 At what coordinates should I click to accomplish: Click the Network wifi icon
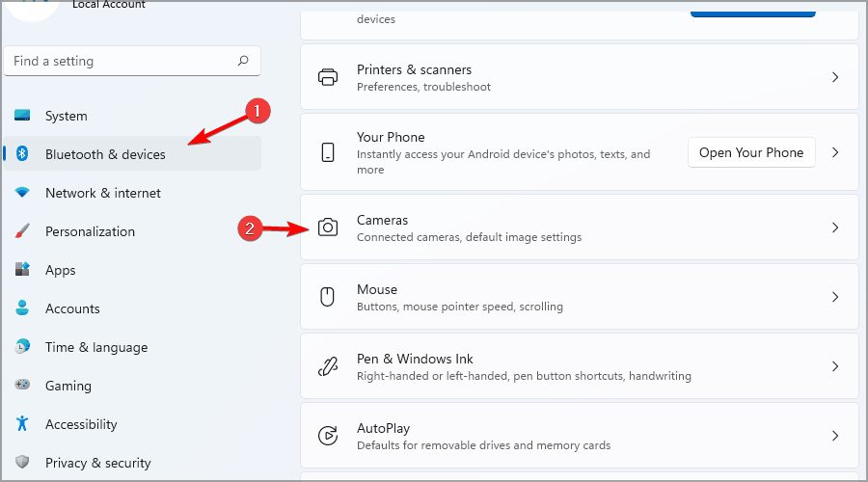click(x=22, y=193)
